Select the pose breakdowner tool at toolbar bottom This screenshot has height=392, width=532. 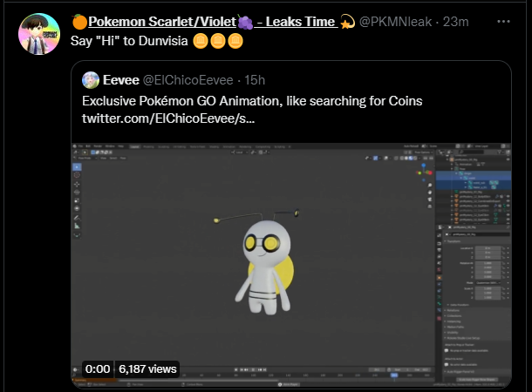click(77, 235)
